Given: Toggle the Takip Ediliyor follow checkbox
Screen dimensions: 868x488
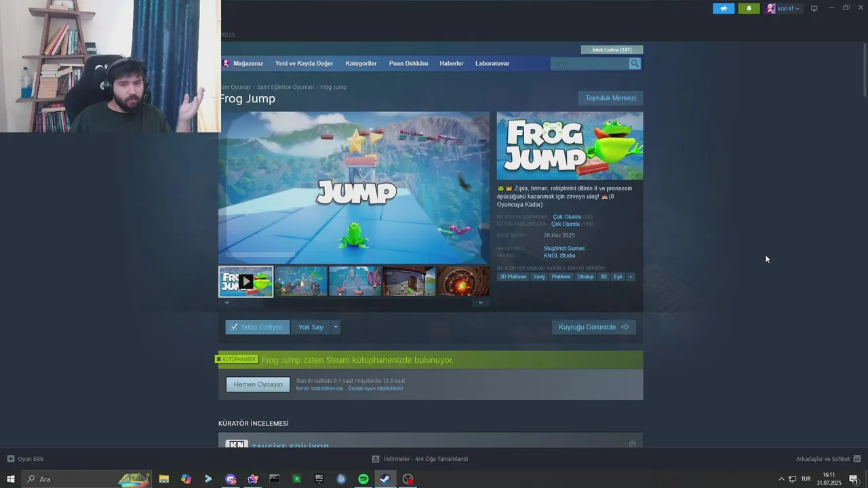Looking at the screenshot, I should point(258,327).
